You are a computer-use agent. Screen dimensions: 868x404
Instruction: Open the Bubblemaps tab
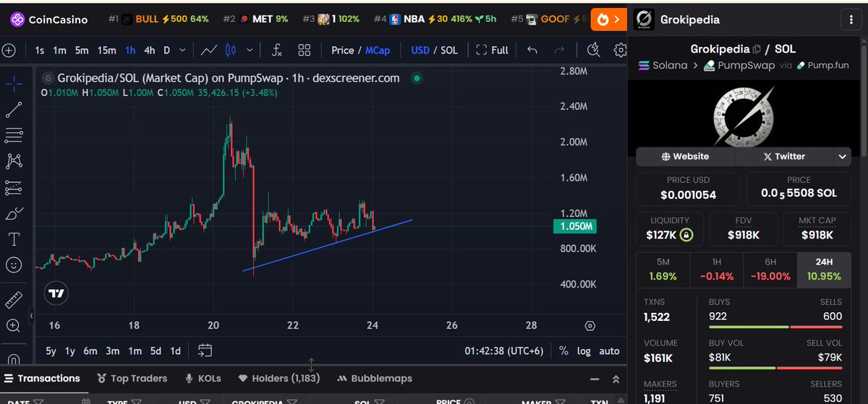point(375,378)
